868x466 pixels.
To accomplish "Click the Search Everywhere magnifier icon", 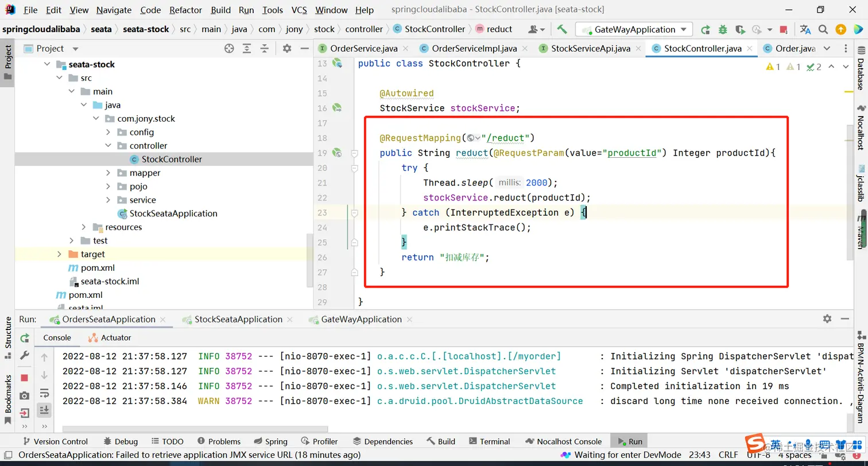I will click(x=823, y=29).
